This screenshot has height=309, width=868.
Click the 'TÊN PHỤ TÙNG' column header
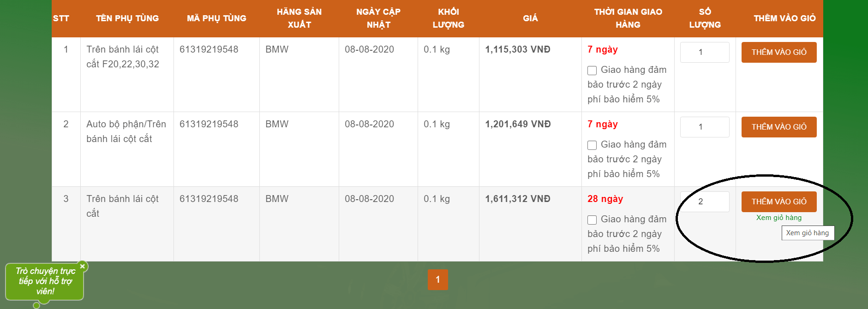pyautogui.click(x=127, y=18)
